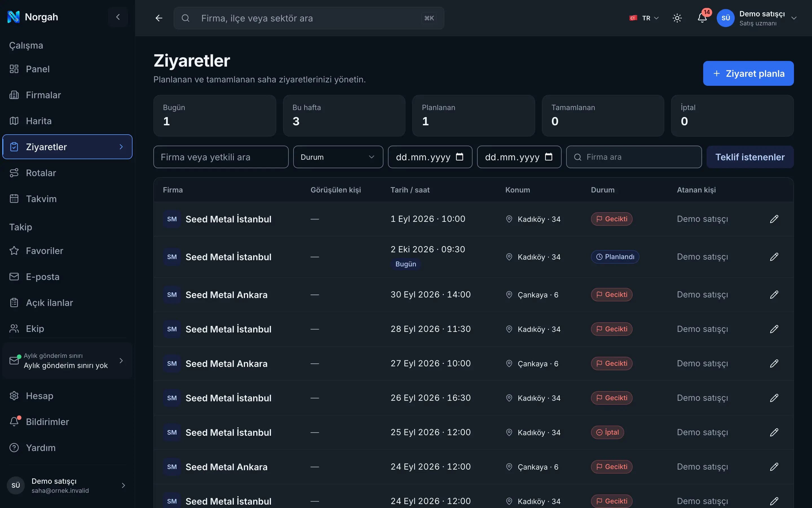Viewport: 812px width, 508px height.
Task: Open the TR language dropdown
Action: tap(644, 18)
